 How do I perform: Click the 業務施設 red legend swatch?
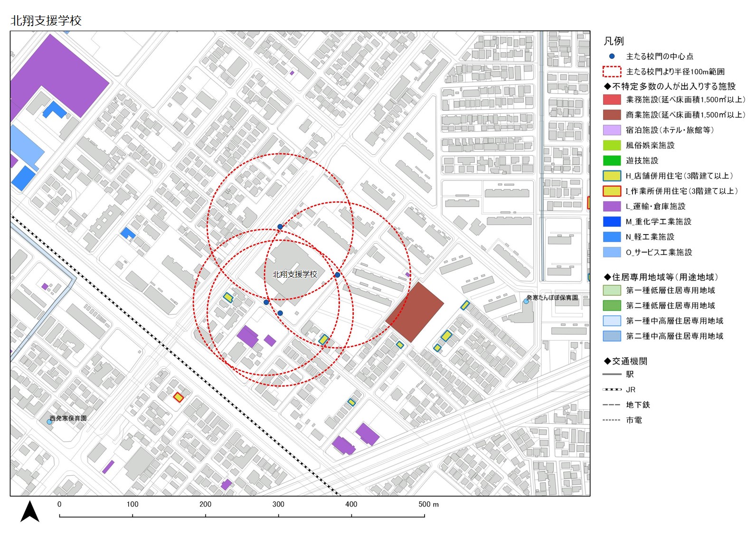pyautogui.click(x=612, y=100)
